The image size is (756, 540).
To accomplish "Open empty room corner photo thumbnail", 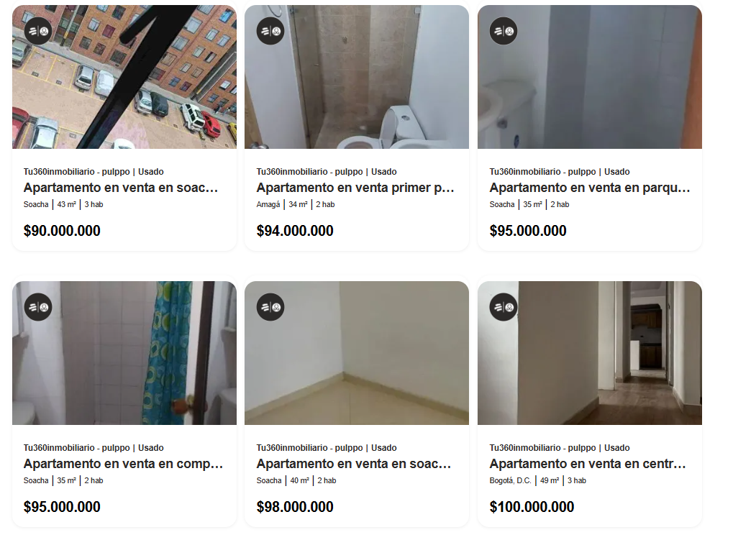I will point(357,353).
